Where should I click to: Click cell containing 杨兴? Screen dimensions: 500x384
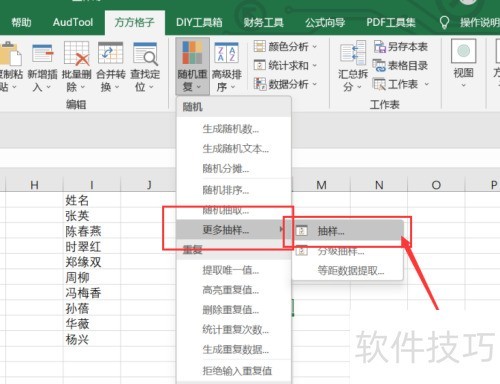pos(92,339)
